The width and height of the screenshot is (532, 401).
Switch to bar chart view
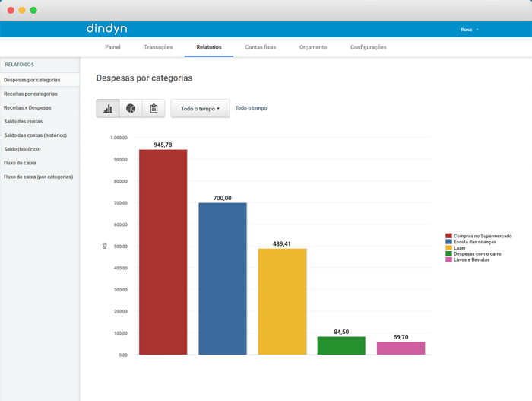point(108,108)
